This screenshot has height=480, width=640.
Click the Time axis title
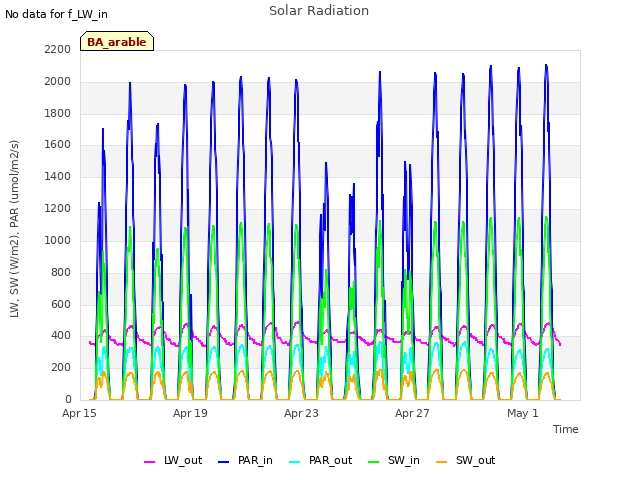point(566,429)
